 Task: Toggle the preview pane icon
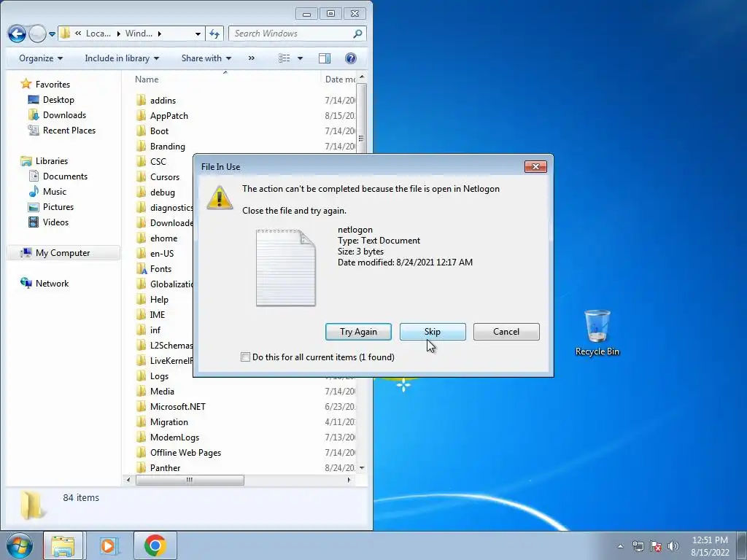click(x=325, y=58)
